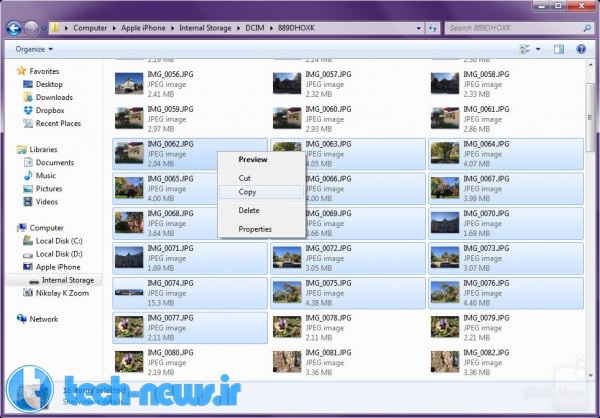Select the IMG_0076.JPG thumbnail

445,292
